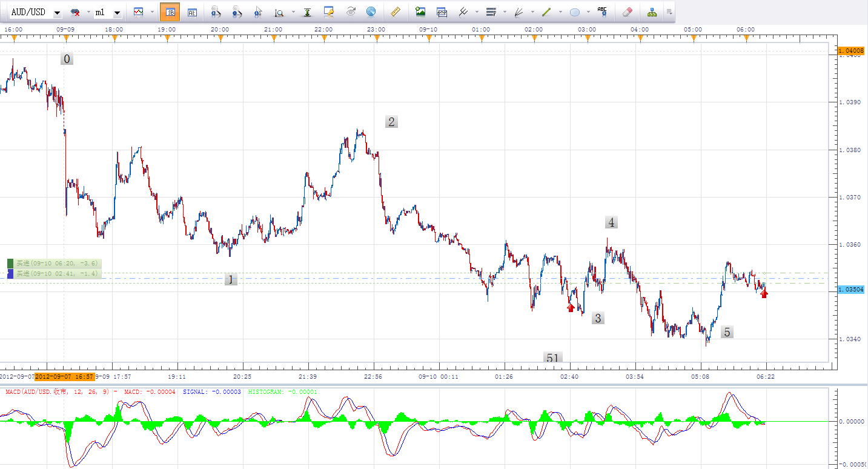Image resolution: width=868 pixels, height=469 pixels.
Task: Expand the fan lines dropdown arrow
Action: (x=532, y=12)
